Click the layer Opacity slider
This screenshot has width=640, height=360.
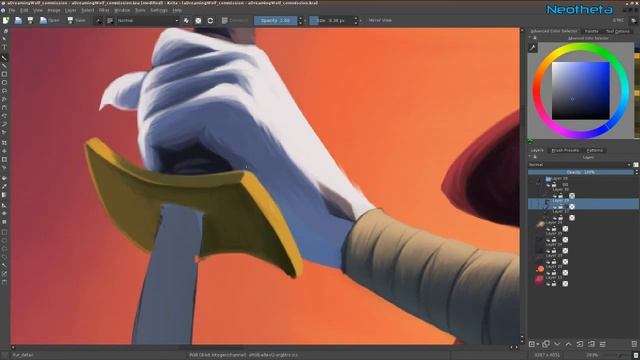581,172
